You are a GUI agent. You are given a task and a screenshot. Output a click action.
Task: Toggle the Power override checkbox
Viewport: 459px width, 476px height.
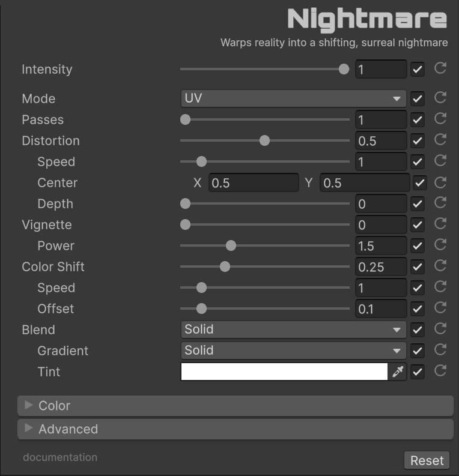click(x=418, y=246)
